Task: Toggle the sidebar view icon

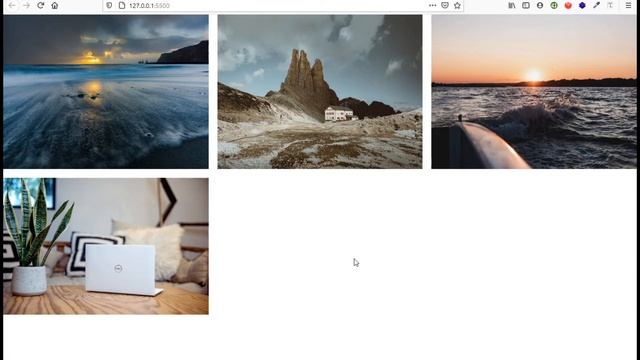Action: coord(526,5)
